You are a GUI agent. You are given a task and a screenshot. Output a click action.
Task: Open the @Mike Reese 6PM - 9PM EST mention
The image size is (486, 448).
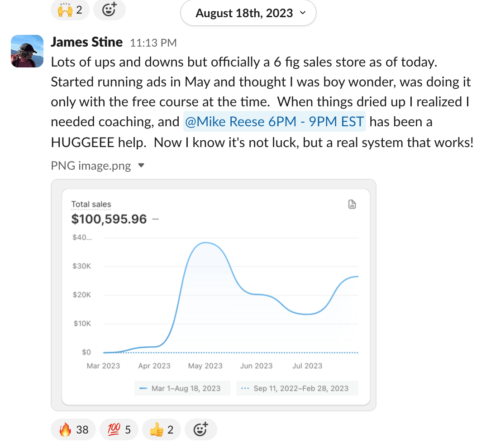pyautogui.click(x=274, y=122)
